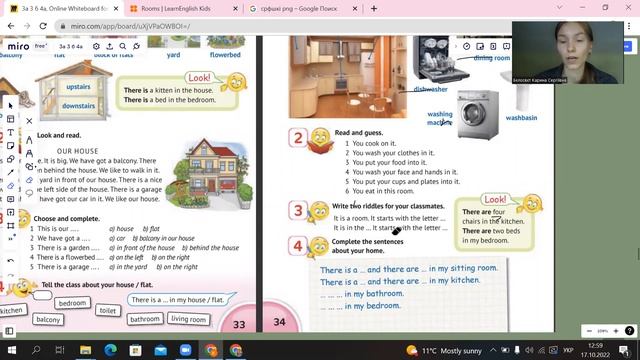
Task: Open the Upload tool in Miro toolbar
Action: [11, 212]
